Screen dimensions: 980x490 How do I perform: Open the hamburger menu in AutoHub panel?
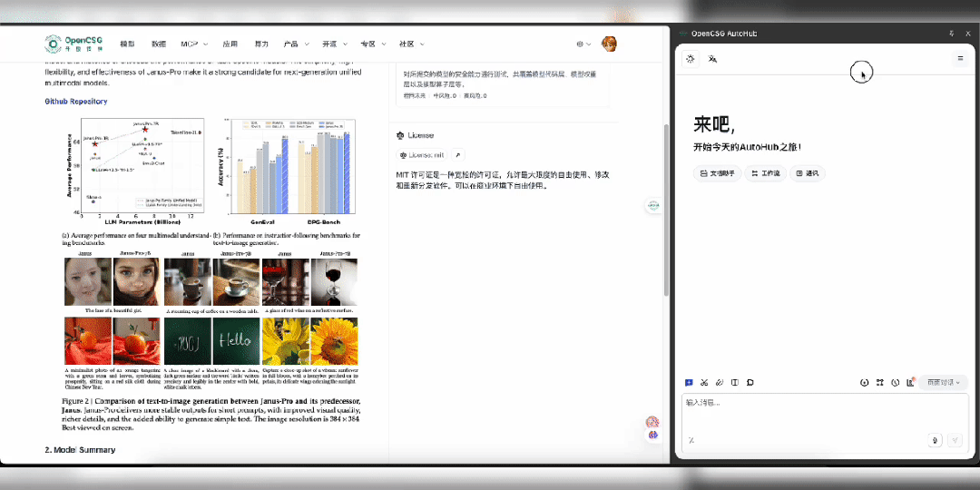click(x=960, y=59)
